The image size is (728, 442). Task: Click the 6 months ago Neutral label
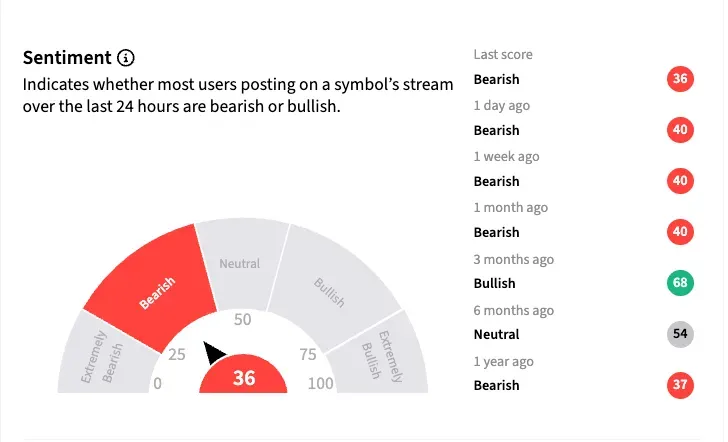[496, 334]
